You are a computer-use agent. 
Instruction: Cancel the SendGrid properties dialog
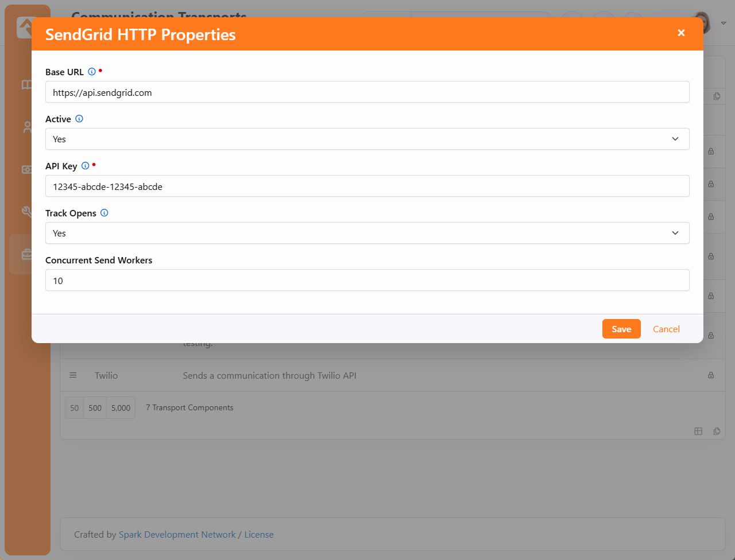point(666,329)
